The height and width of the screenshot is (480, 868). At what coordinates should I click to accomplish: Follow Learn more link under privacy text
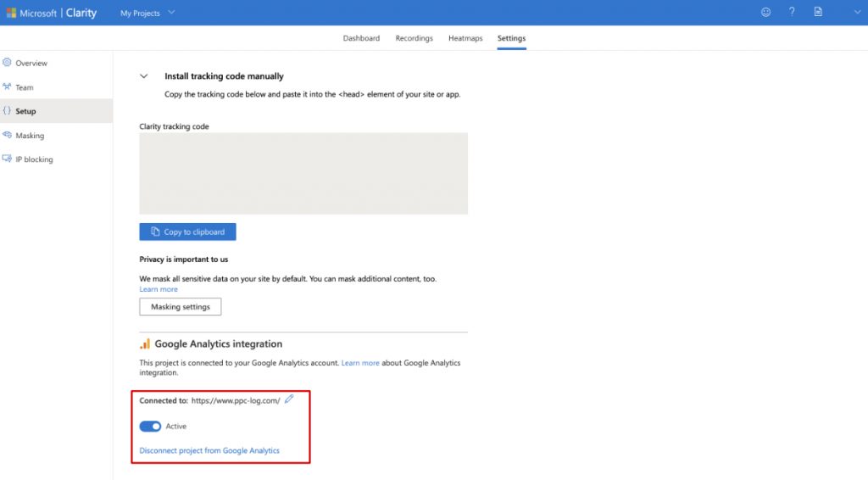pos(159,289)
